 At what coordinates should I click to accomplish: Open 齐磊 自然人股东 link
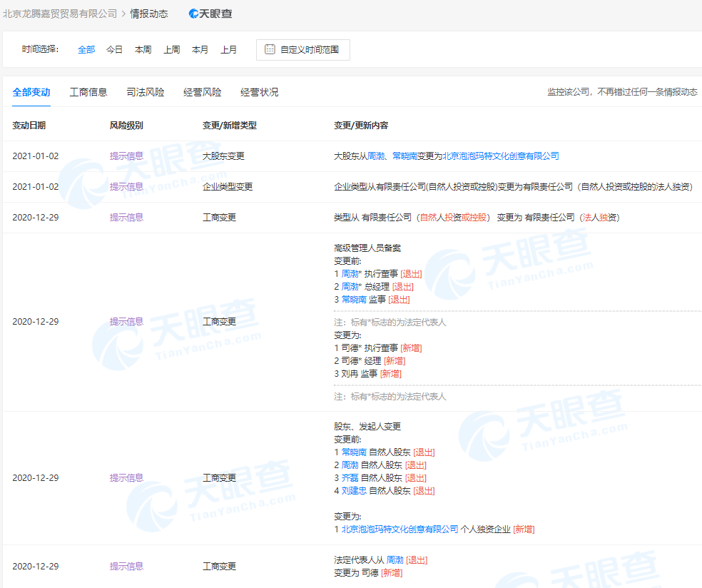[350, 478]
